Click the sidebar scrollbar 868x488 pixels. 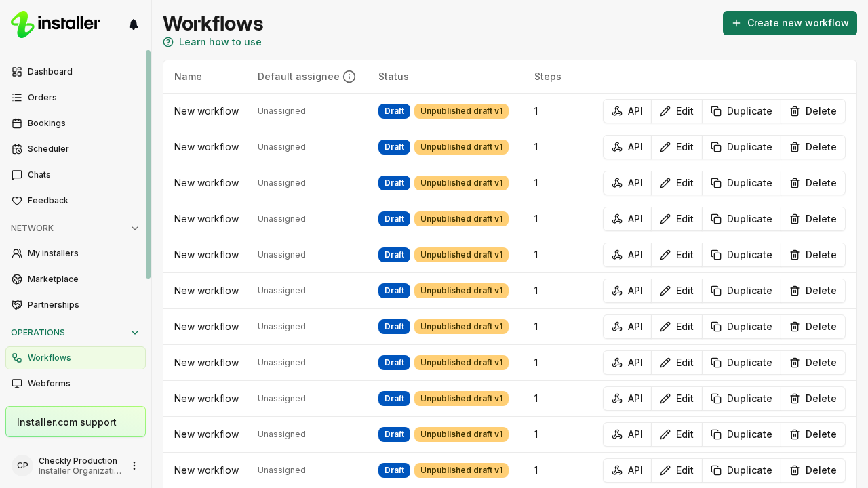pos(148,164)
